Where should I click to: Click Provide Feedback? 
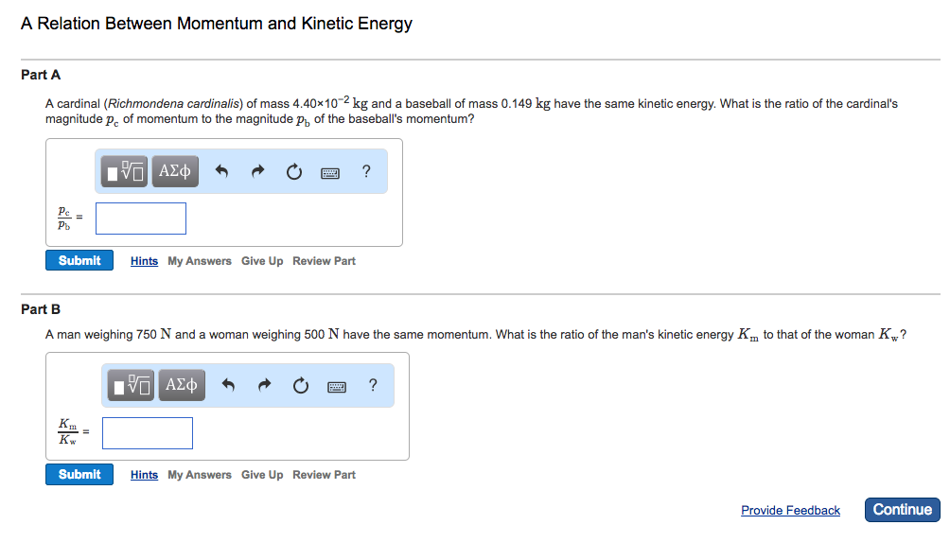pyautogui.click(x=790, y=509)
